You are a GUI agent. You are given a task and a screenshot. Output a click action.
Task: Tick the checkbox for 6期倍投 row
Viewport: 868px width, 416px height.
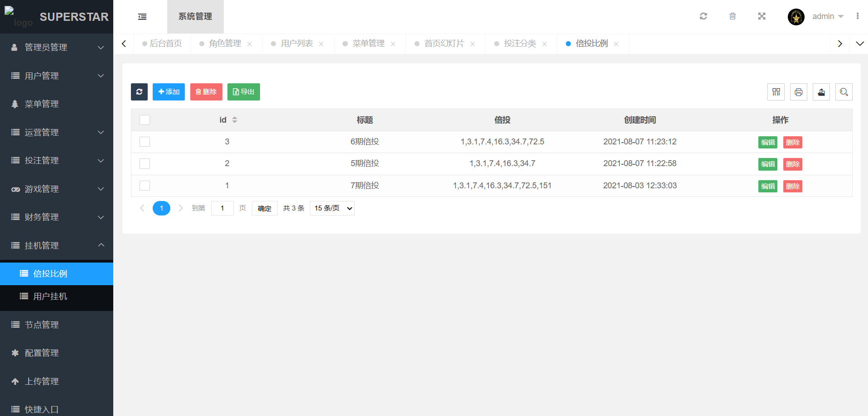[x=145, y=142]
